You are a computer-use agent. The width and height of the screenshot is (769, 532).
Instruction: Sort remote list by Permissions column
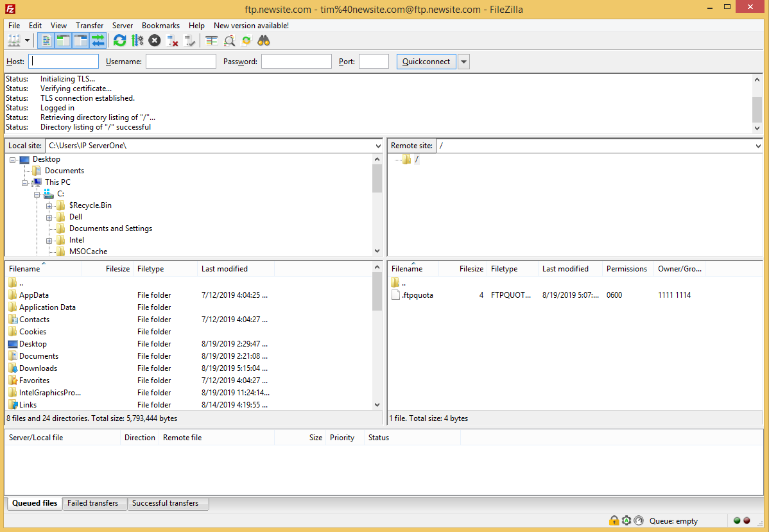628,269
